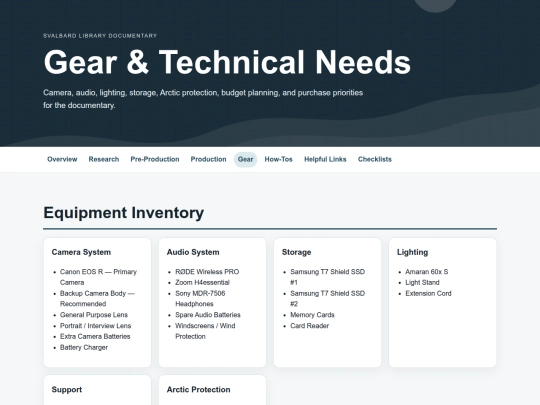Select the Extra Camera Batteries item

tap(95, 336)
